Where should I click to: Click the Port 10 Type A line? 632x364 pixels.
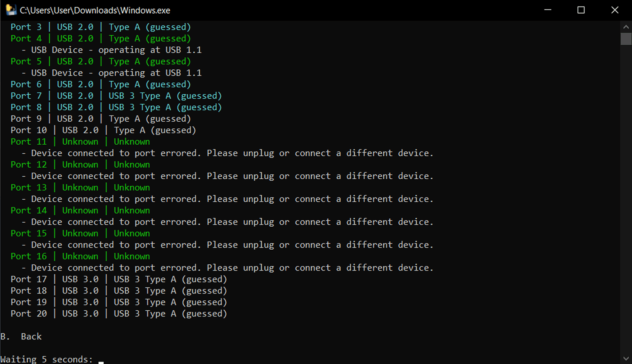pos(103,130)
